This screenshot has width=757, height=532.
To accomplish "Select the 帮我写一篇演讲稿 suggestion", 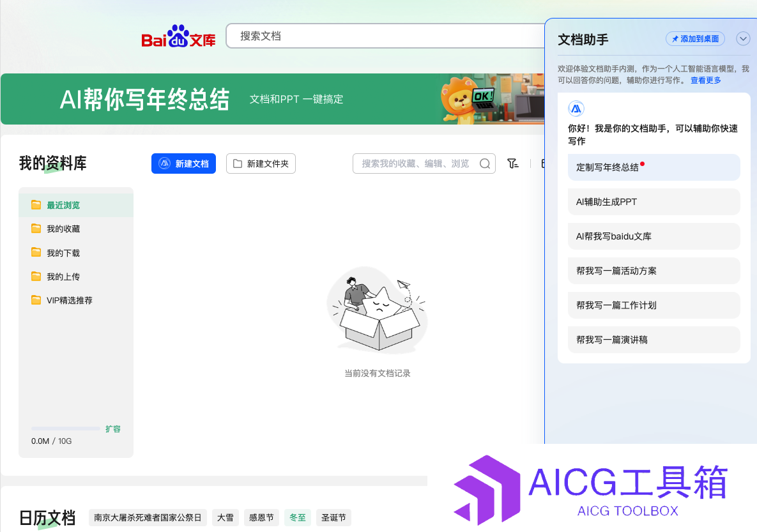I will (x=654, y=340).
